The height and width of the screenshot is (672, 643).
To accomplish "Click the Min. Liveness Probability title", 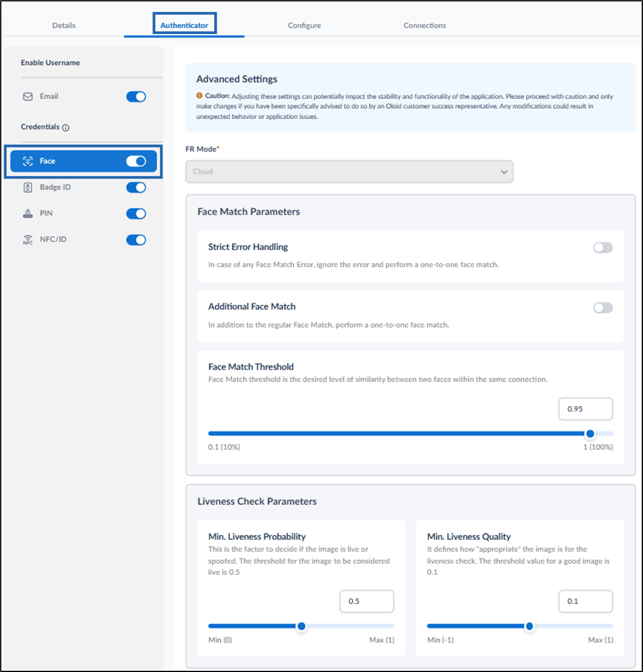I will (257, 536).
